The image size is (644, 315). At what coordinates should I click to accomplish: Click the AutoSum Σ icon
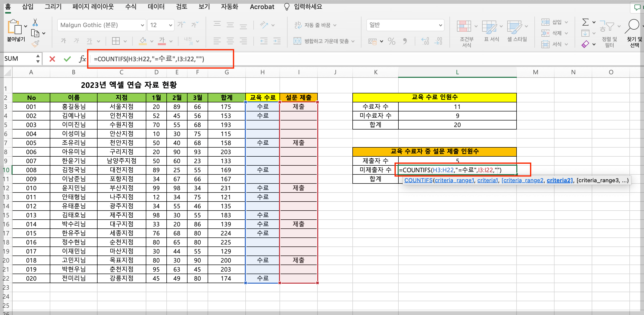click(x=586, y=22)
